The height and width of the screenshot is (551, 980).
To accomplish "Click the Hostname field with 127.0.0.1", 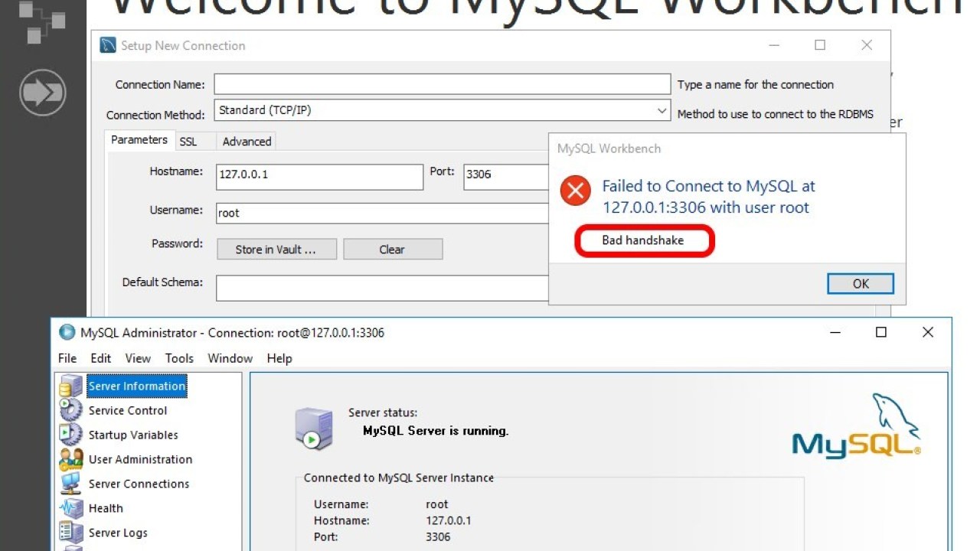I will (x=319, y=176).
